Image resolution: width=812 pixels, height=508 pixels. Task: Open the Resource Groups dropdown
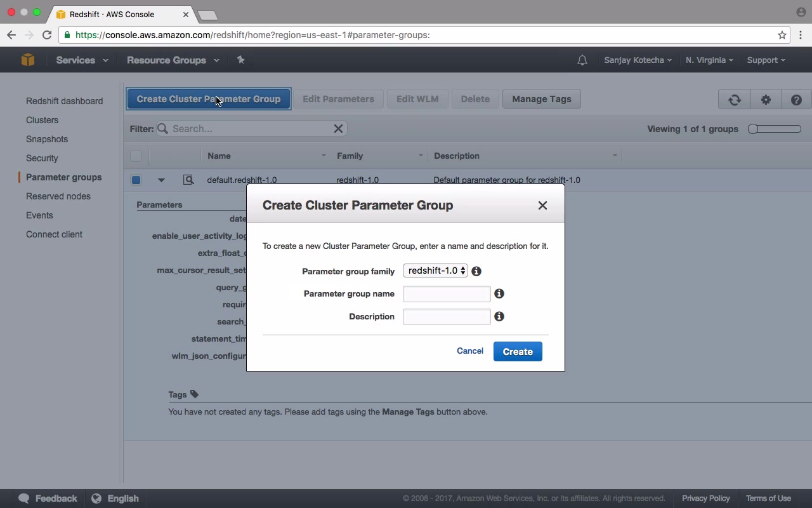click(173, 60)
